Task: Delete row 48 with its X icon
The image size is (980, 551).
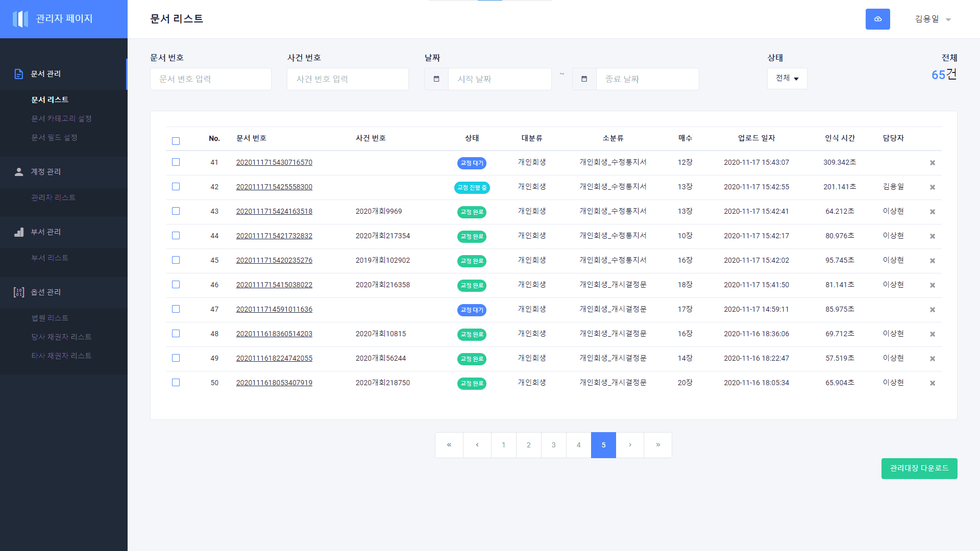Action: 933,334
